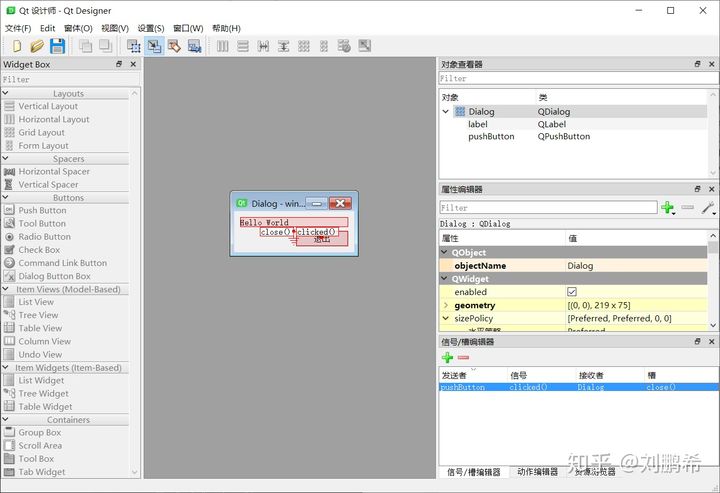
Task: Collapse the Buttons category in Widget Box
Action: (6, 197)
